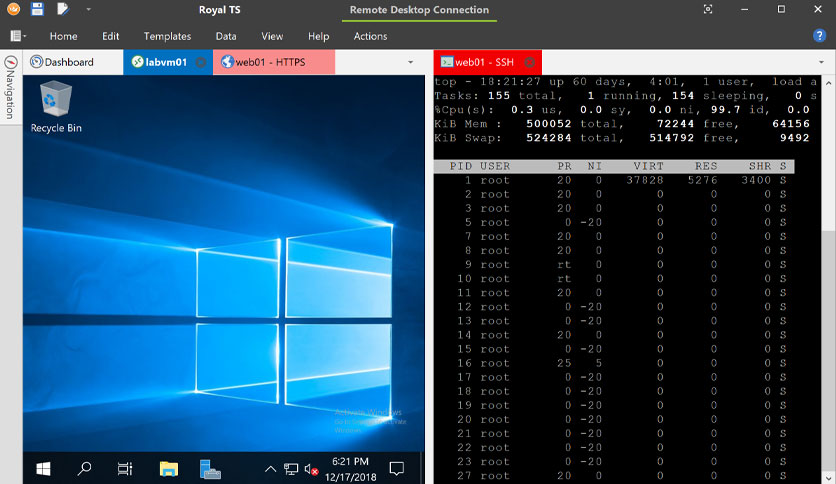Click the Save icon in the title bar
The height and width of the screenshot is (484, 836).
point(37,9)
